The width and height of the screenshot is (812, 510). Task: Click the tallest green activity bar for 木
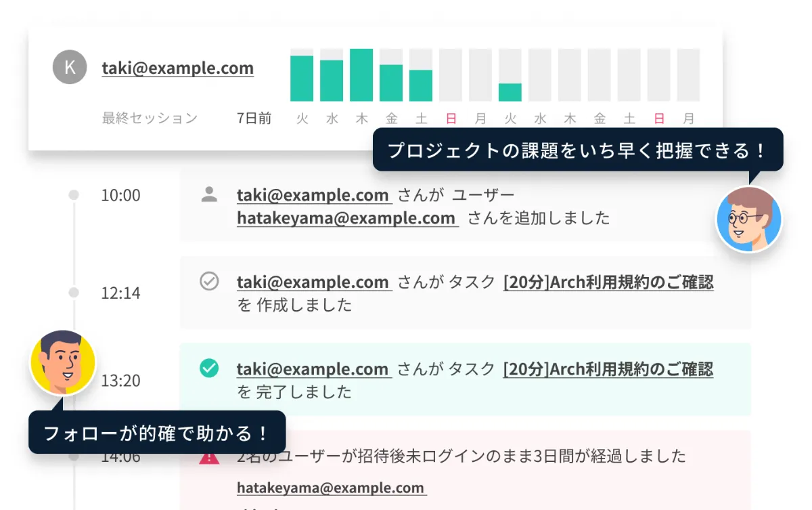point(361,75)
